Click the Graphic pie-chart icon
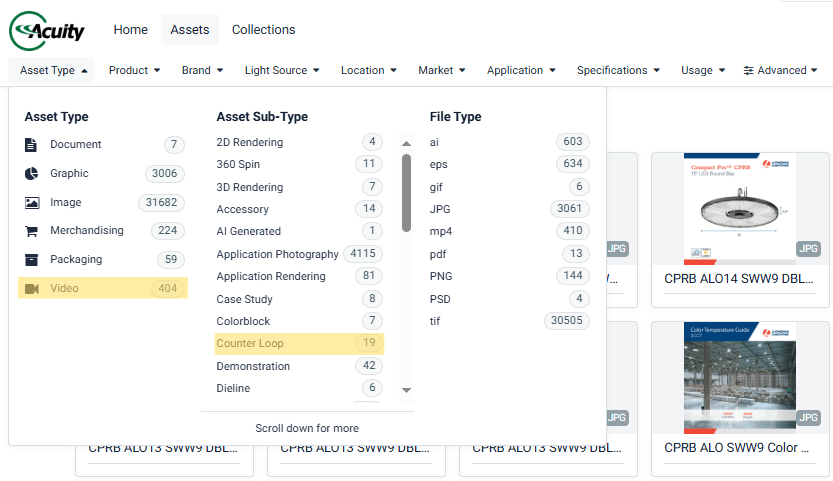This screenshot has height=481, width=833. coord(31,174)
